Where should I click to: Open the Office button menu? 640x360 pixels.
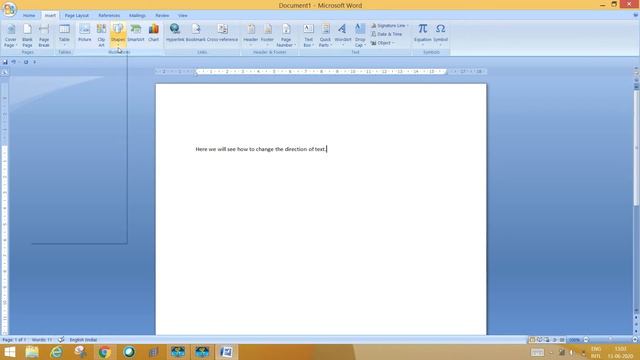tap(9, 8)
